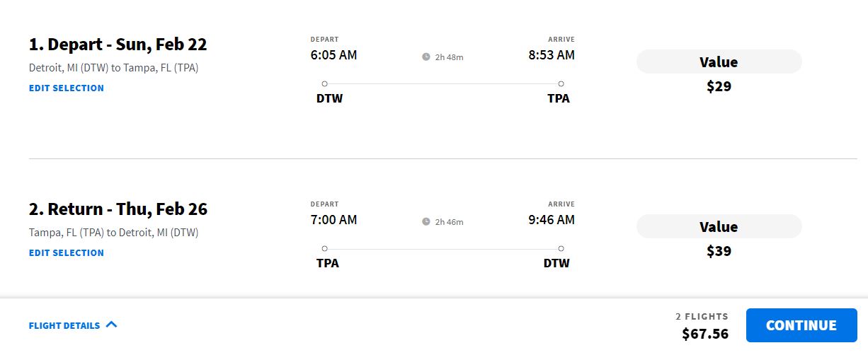Click the $29 departing fare price

tap(719, 87)
